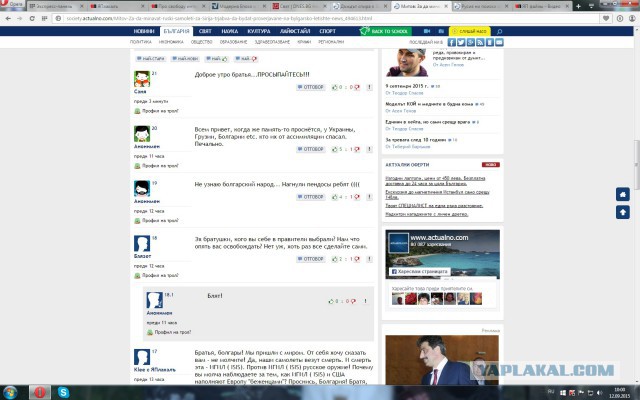The height and width of the screenshot is (400, 640).
Task: Open the Opera main menu button
Action: [12, 4]
